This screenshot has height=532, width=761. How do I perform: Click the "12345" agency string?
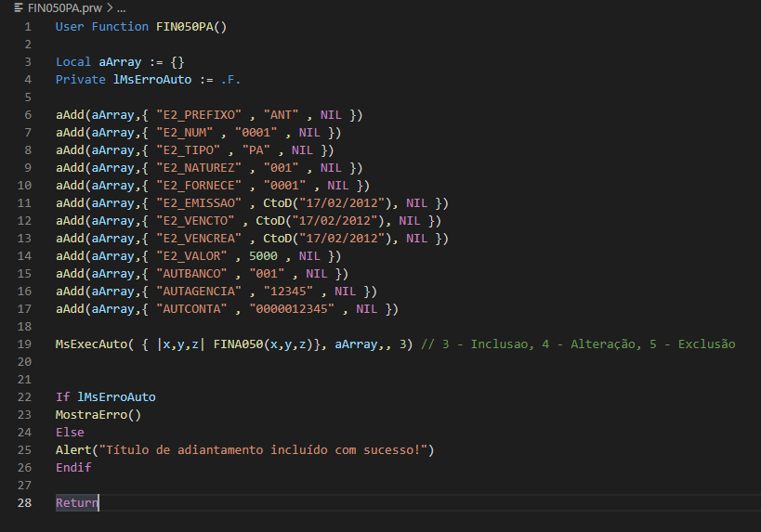click(x=288, y=292)
